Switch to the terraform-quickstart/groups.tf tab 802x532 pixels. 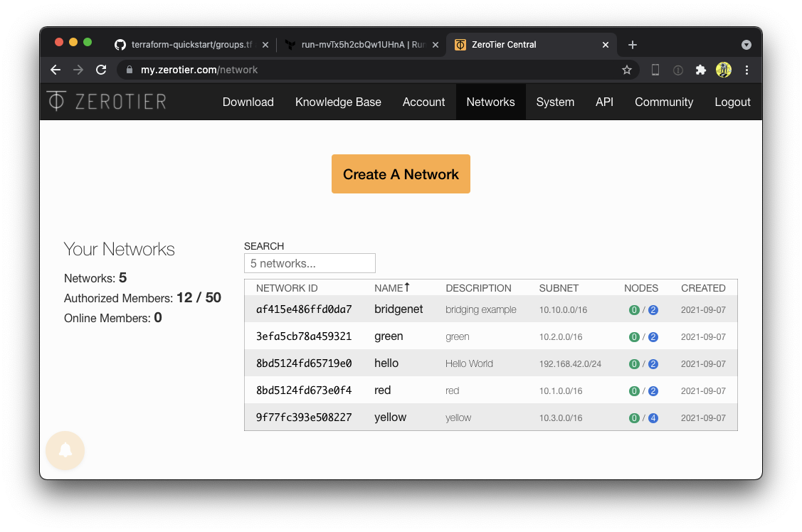tap(191, 45)
